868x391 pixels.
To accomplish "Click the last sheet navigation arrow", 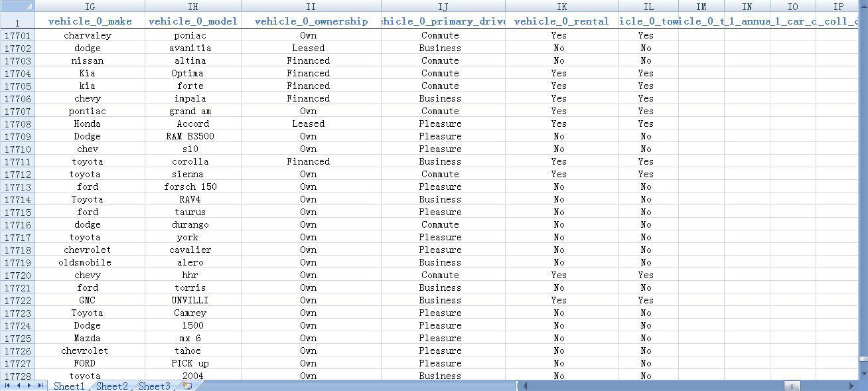I will (40, 386).
